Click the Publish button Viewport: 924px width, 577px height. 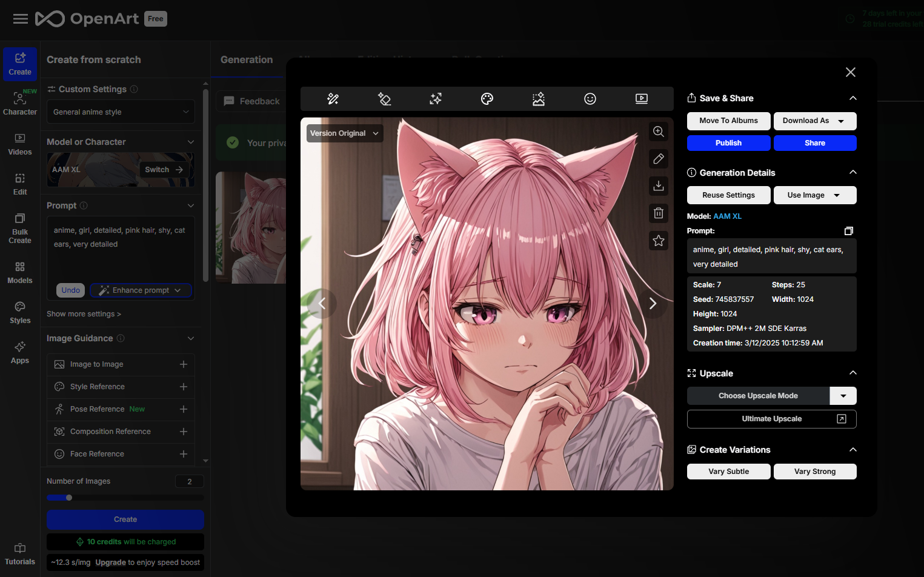[x=728, y=143]
